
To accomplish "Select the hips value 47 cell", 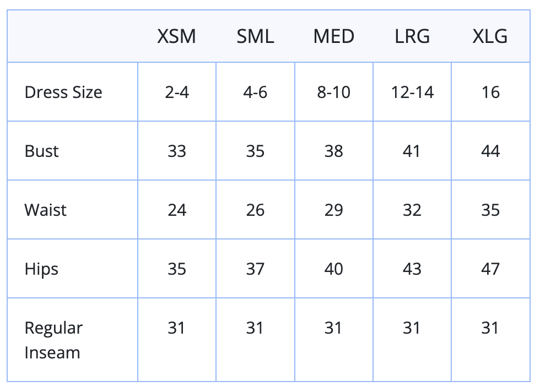I will point(490,269).
